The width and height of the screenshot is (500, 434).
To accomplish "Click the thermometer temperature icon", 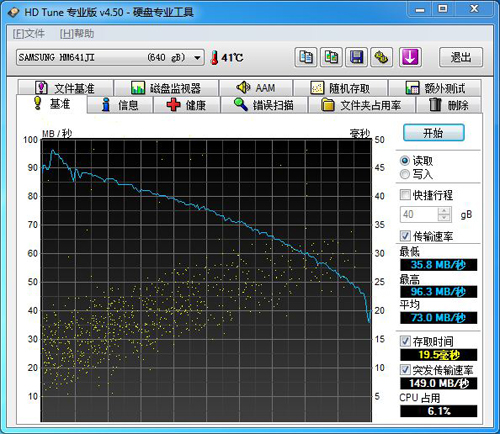I will (x=215, y=58).
